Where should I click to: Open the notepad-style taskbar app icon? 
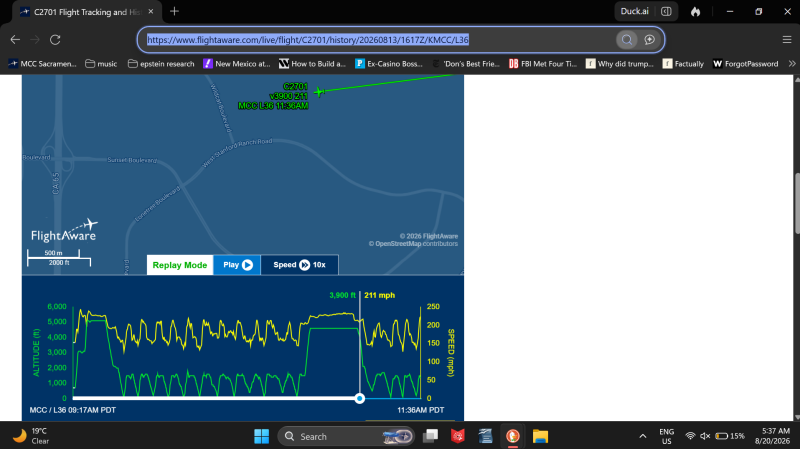[485, 436]
